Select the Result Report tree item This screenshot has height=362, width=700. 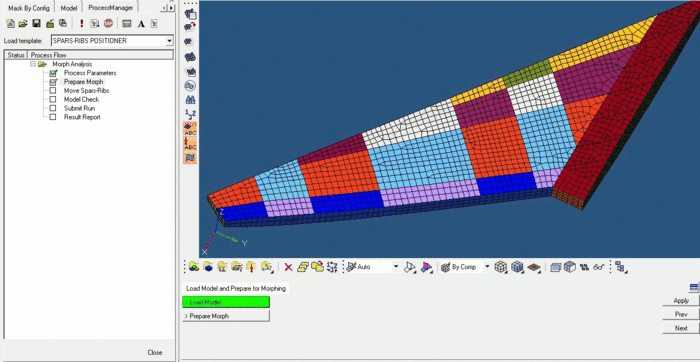(82, 117)
